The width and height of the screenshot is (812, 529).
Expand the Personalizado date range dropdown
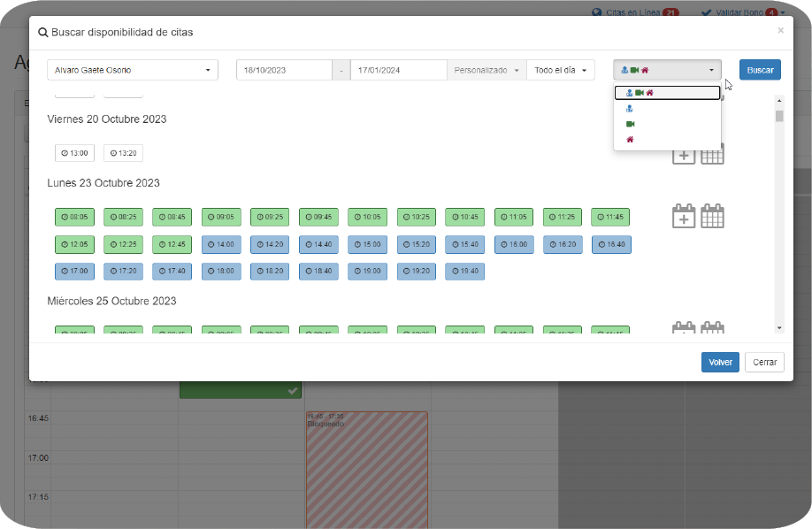click(x=486, y=70)
